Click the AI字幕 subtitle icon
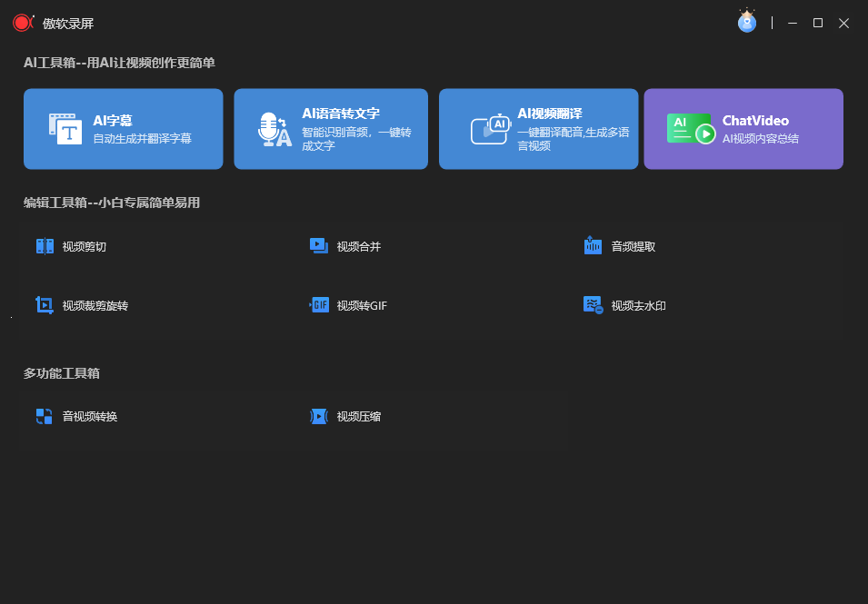Viewport: 868px width, 604px height. pos(65,129)
